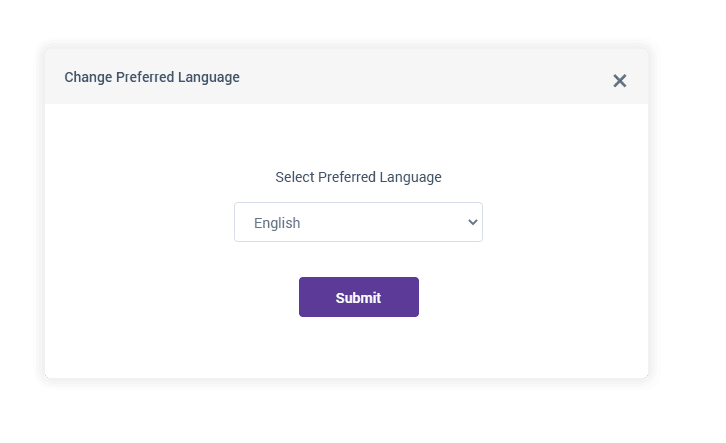Viewport: 726px width, 443px height.
Task: Close the Change Preferred Language dialog
Action: (619, 81)
